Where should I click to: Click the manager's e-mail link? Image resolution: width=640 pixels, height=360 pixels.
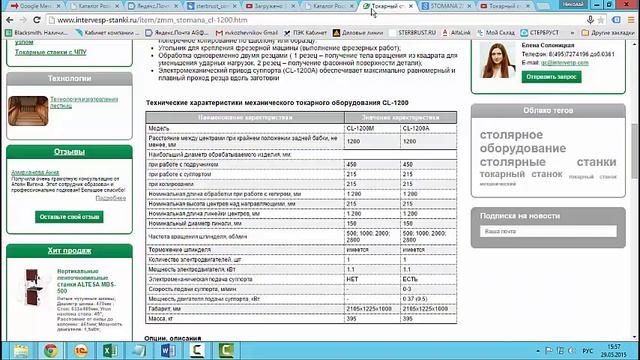(x=565, y=63)
